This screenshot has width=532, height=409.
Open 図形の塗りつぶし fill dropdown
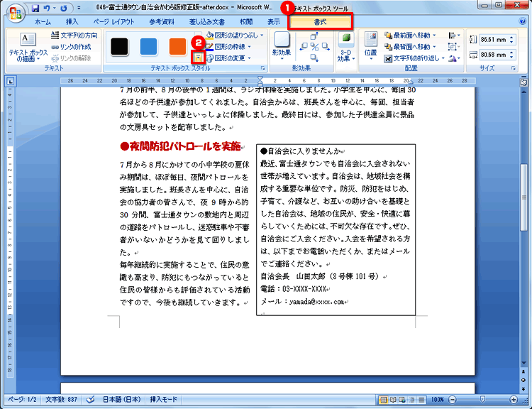click(235, 35)
